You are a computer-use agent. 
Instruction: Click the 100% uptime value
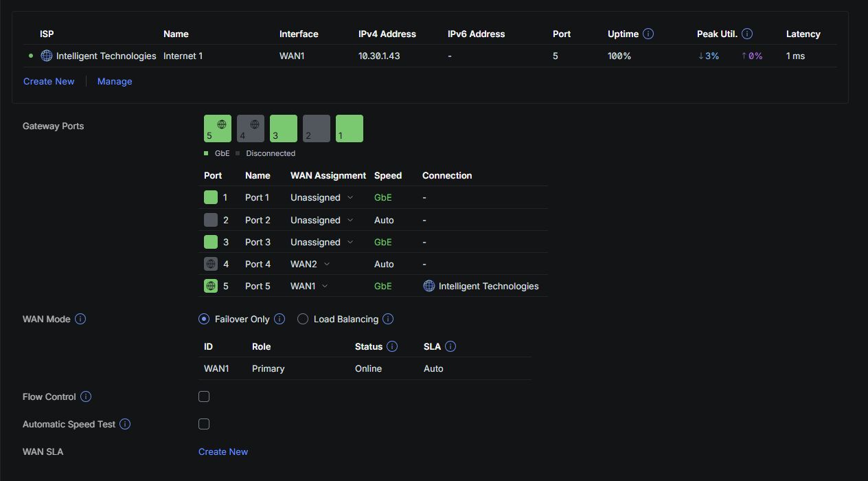coord(619,56)
